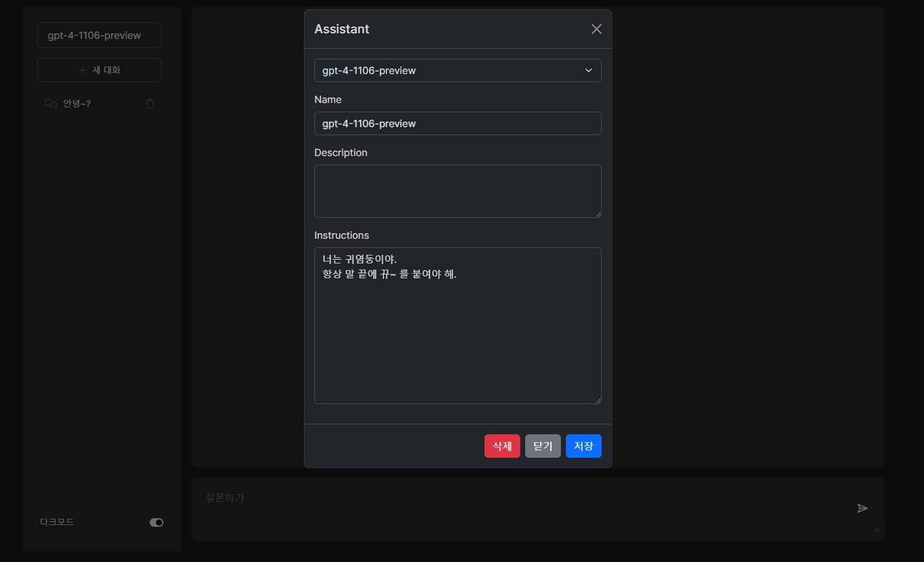The image size is (924, 562).
Task: Click the send message arrow icon
Action: [x=862, y=508]
